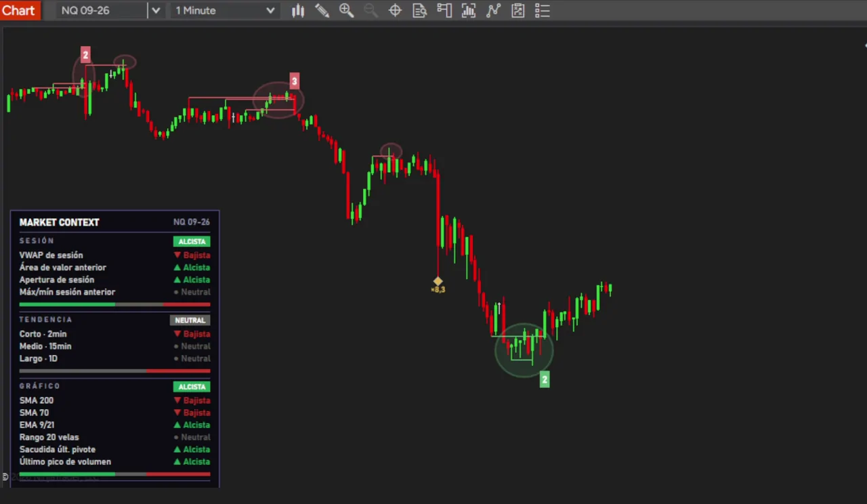Select the Corto · 2min trend label

43,334
